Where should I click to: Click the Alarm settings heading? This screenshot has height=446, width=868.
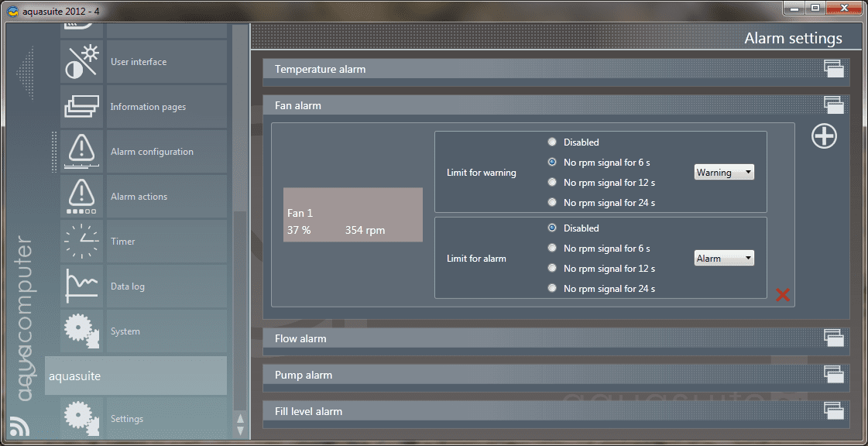tap(793, 38)
